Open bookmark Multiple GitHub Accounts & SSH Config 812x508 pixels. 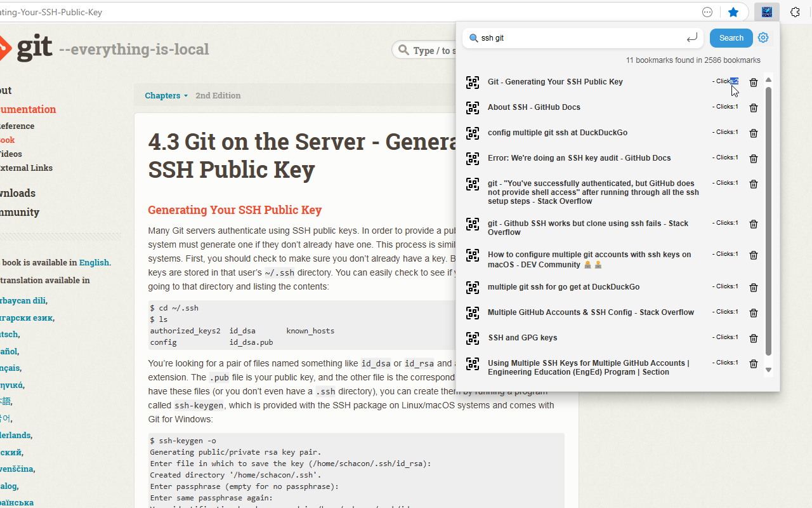click(591, 312)
